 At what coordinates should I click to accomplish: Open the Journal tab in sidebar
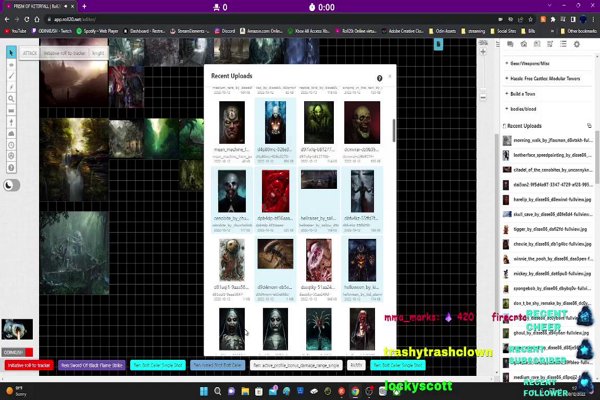tap(537, 44)
